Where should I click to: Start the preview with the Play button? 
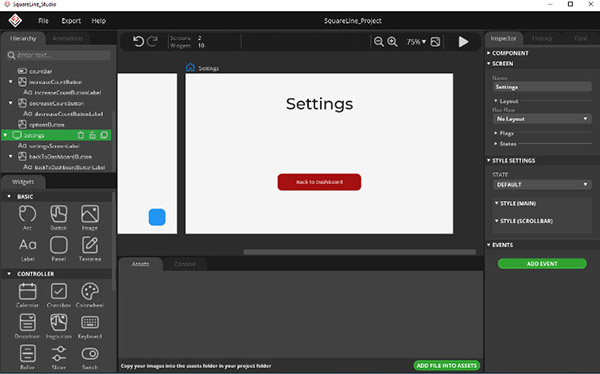tap(463, 42)
